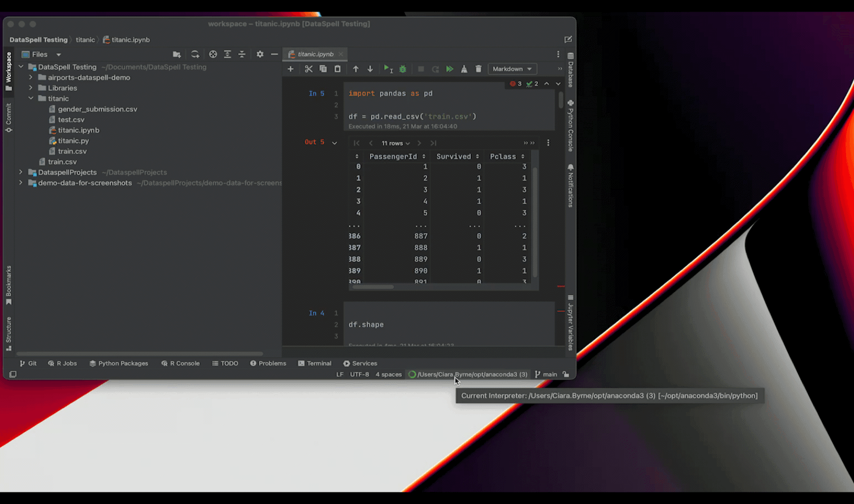
Task: Toggle the read-only lock icon in status bar
Action: tap(566, 374)
